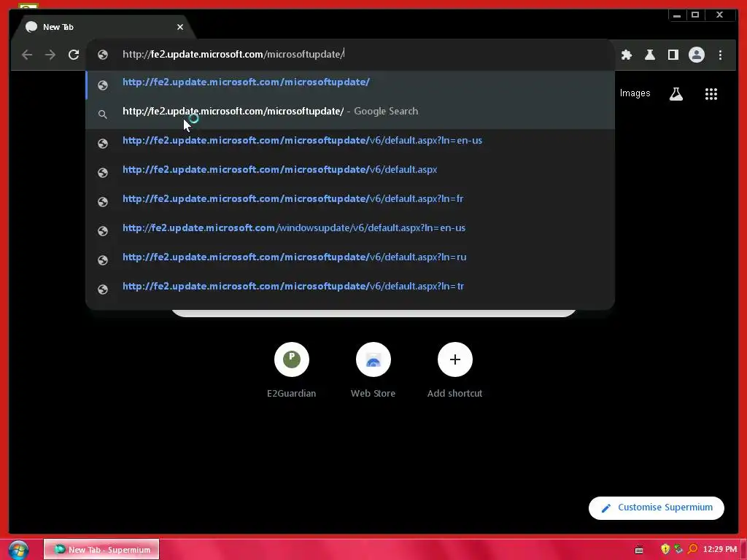
Task: Click the yellow shield tray icon
Action: coord(665,549)
